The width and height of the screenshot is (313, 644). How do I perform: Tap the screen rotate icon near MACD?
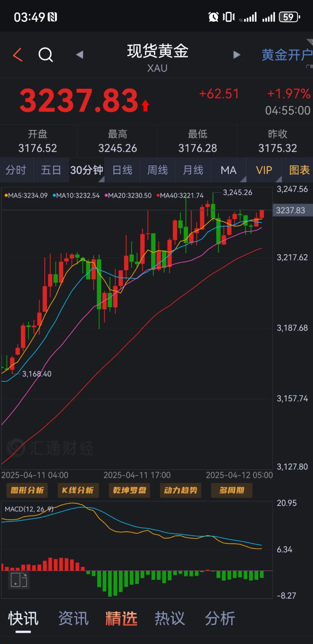click(19, 580)
